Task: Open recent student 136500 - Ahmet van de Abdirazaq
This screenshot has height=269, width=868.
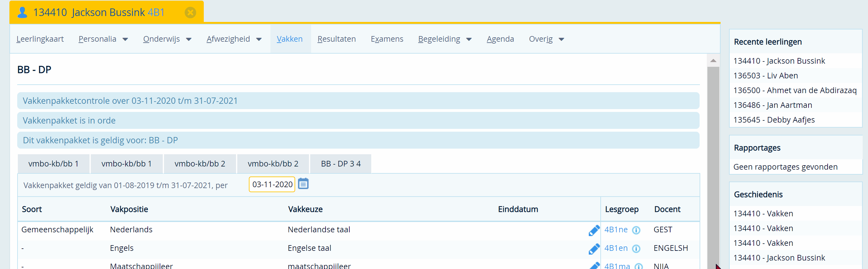Action: (795, 91)
